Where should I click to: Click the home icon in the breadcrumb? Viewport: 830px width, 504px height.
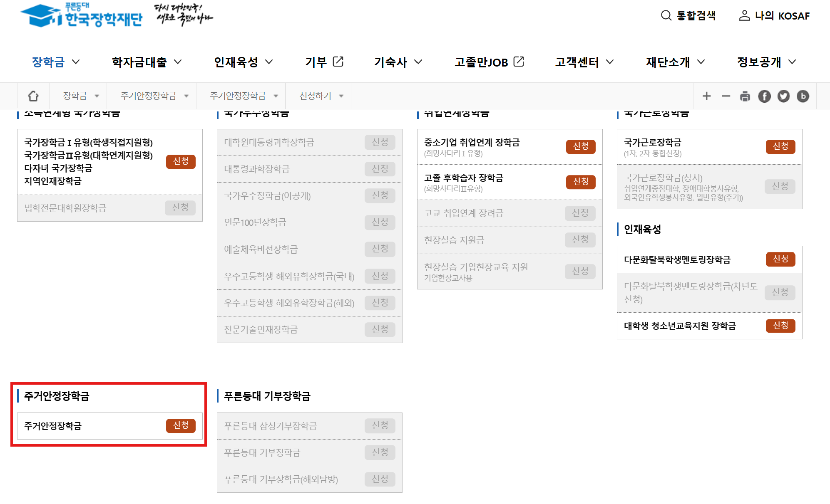33,96
